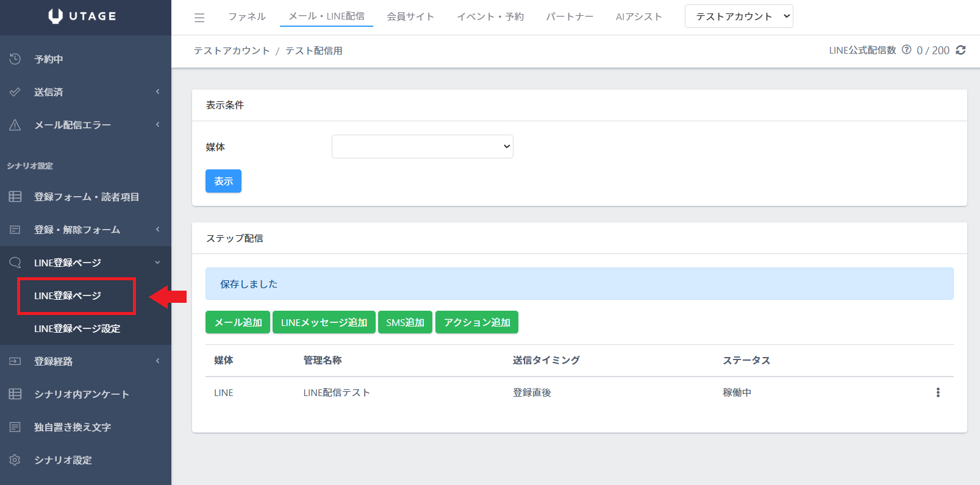Open 独自置き換え文字 in the sidebar
The image size is (980, 485).
pos(72,427)
